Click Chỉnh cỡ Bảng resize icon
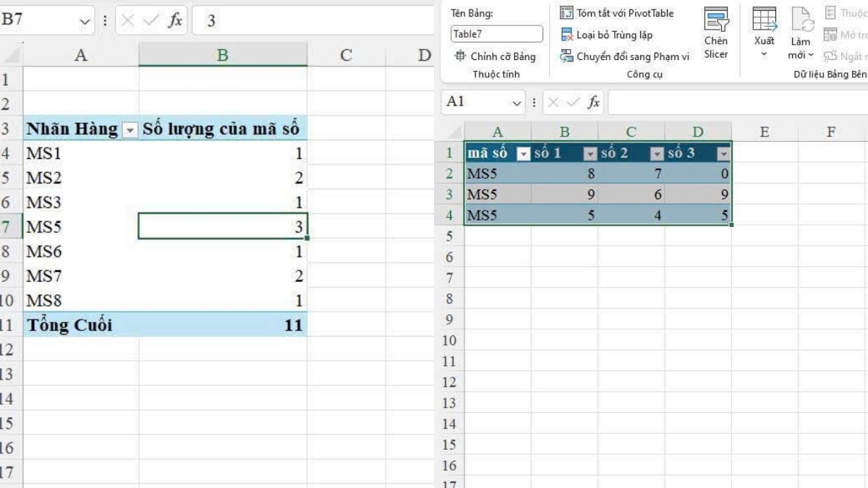This screenshot has height=488, width=868. [x=460, y=56]
